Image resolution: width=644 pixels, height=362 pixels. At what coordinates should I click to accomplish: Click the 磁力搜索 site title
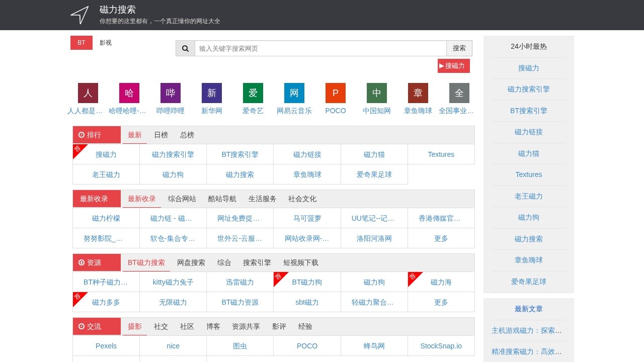click(x=118, y=10)
